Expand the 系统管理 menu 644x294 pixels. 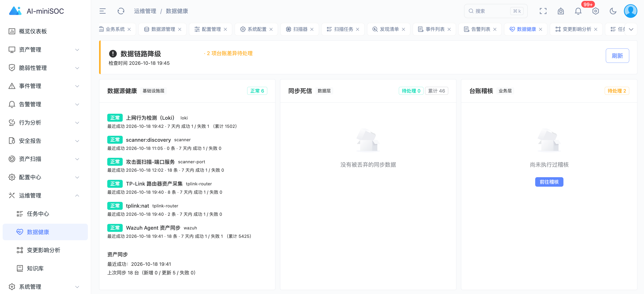coord(45,287)
